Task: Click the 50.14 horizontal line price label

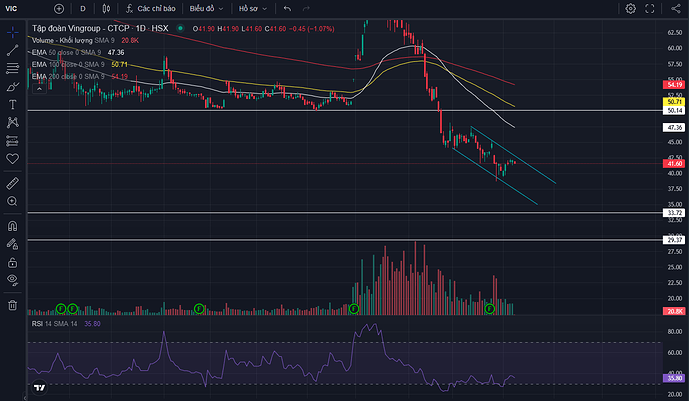Action: click(674, 110)
